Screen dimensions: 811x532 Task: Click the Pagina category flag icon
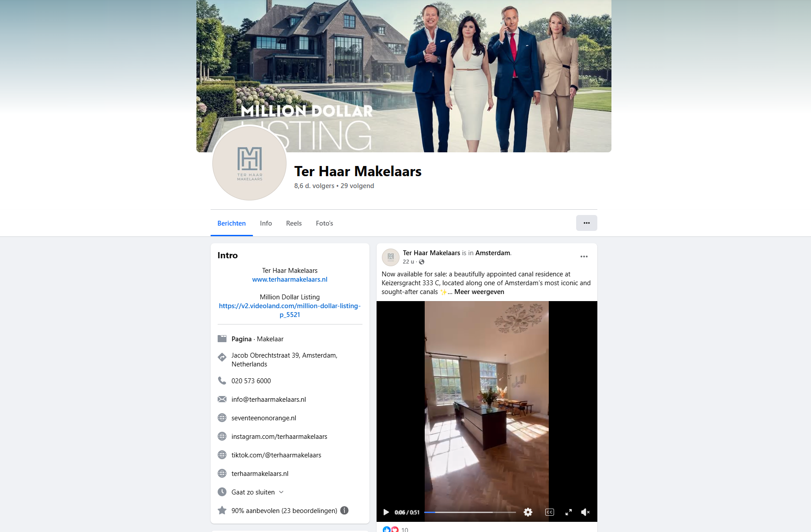click(222, 339)
